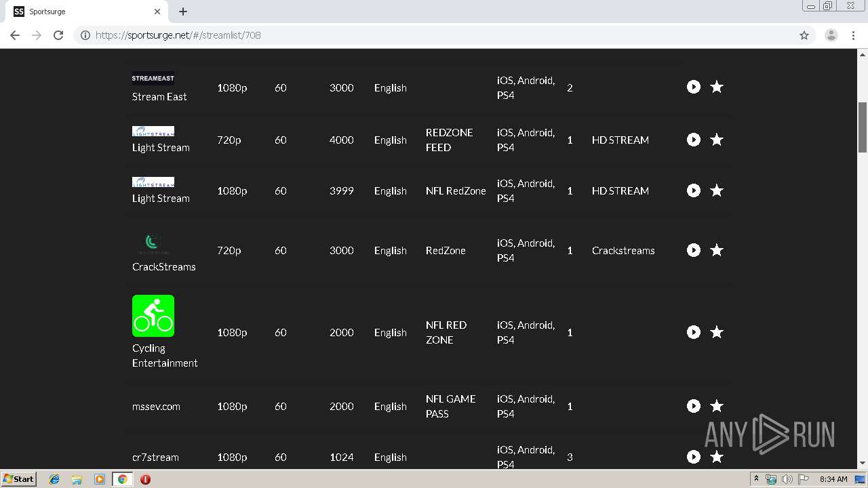Go back in browser history
Image resolution: width=868 pixels, height=488 pixels.
[x=15, y=35]
